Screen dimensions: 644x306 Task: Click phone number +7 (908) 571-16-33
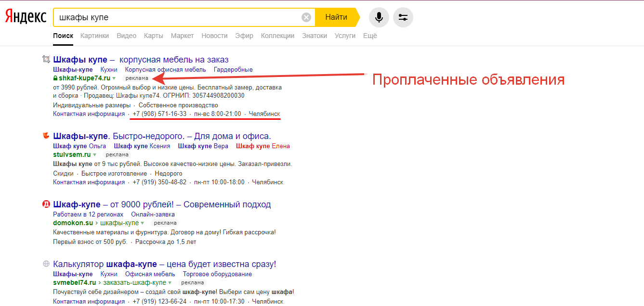point(159,114)
